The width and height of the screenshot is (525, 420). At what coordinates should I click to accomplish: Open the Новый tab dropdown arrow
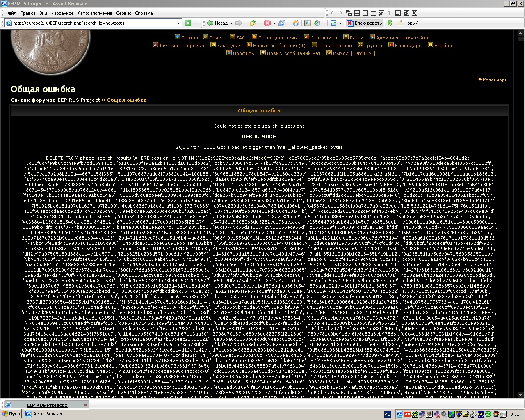pyautogui.click(x=422, y=23)
